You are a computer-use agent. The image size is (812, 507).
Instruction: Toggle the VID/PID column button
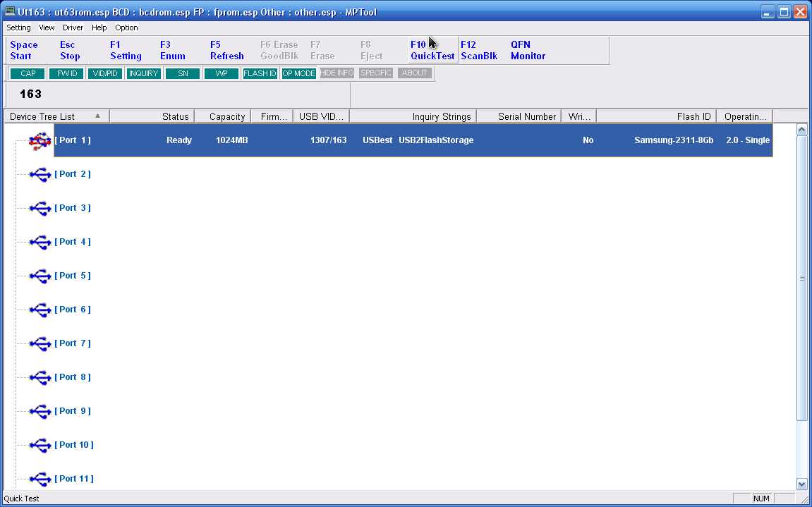tap(105, 73)
